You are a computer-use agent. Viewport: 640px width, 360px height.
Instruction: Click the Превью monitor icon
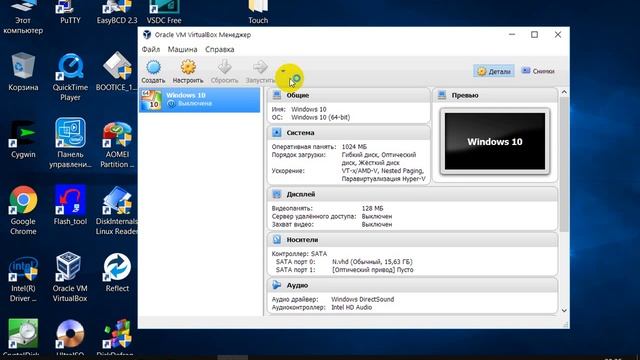click(442, 95)
